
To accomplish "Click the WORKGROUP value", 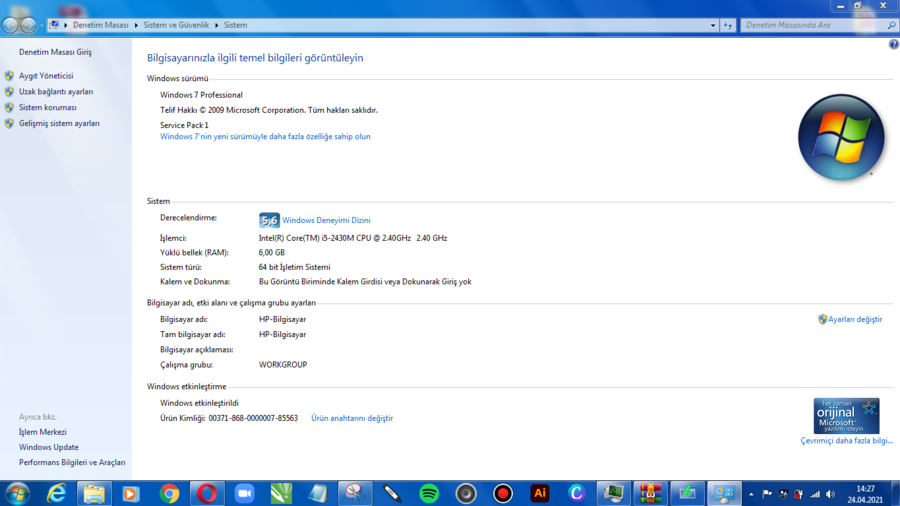I will tap(283, 365).
